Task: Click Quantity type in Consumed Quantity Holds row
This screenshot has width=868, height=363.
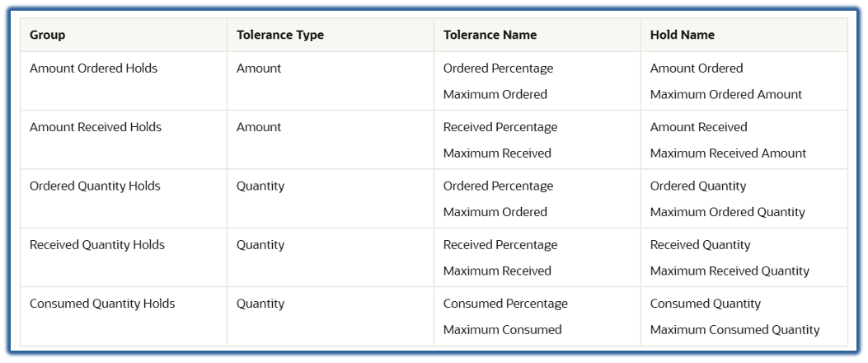Action: point(260,304)
